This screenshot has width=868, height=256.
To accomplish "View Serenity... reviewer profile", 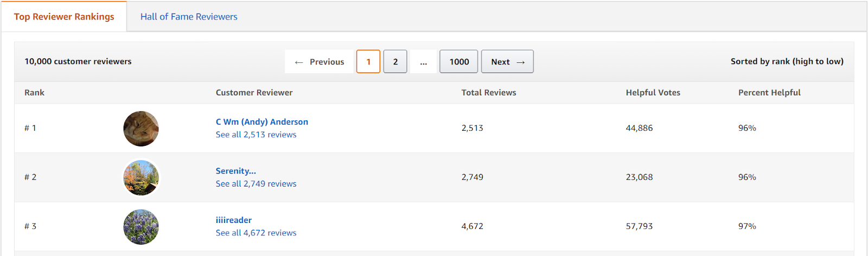I will click(236, 171).
